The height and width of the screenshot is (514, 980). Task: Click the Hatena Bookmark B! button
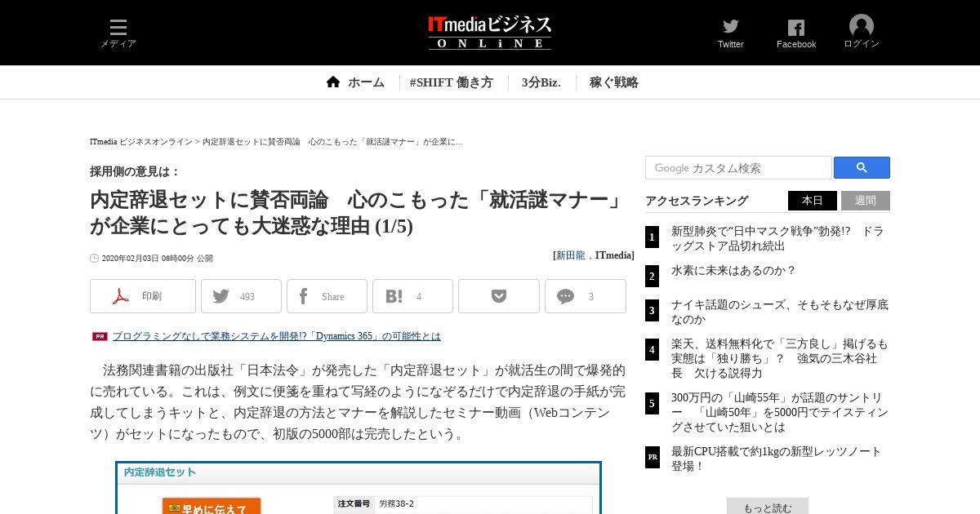coord(412,296)
